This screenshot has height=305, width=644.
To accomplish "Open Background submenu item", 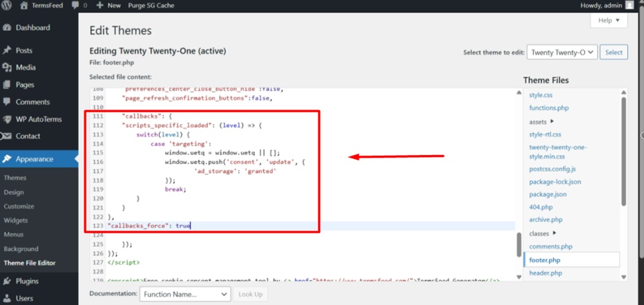I will pyautogui.click(x=21, y=249).
